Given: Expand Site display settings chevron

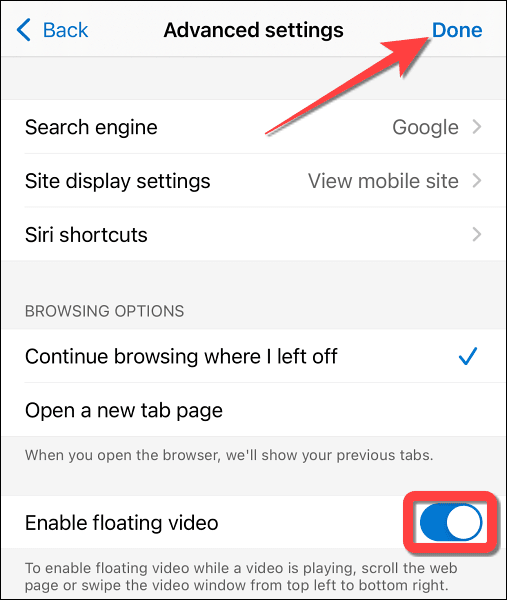Looking at the screenshot, I should [476, 180].
